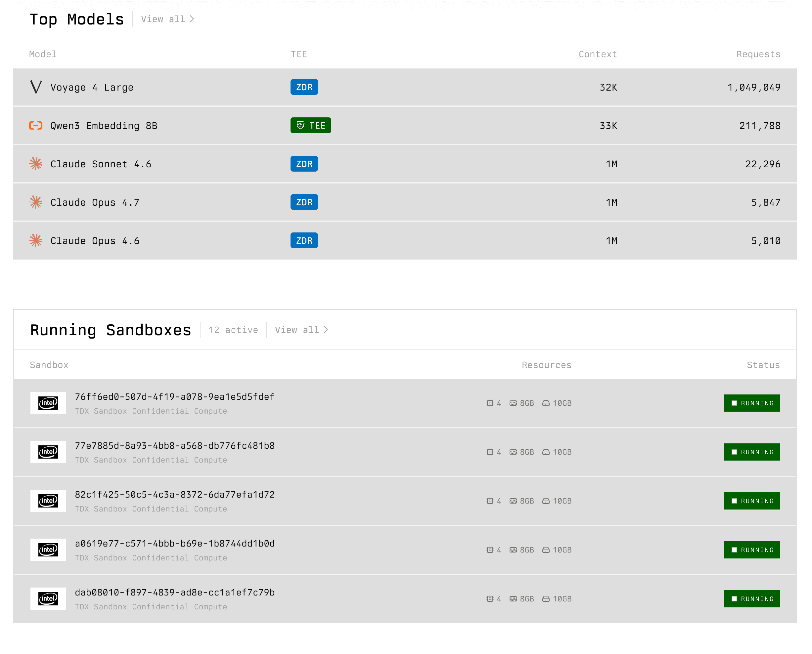Click the ZDR badge for Claude Opus 4.7
Image resolution: width=812 pixels, height=654 pixels.
304,202
